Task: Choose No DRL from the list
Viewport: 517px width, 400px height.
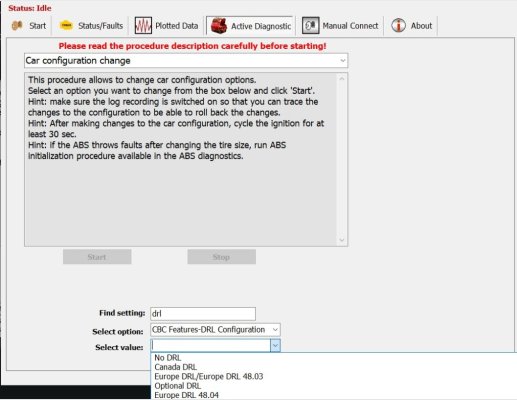Action: [x=168, y=358]
